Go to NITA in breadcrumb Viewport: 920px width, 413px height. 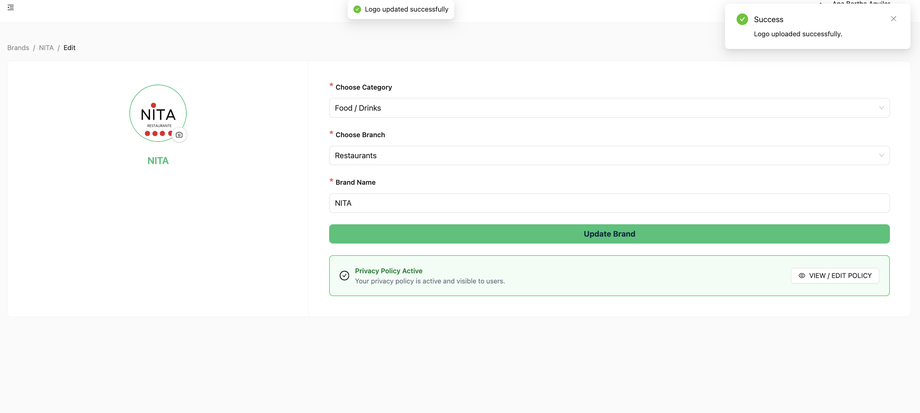(x=46, y=48)
